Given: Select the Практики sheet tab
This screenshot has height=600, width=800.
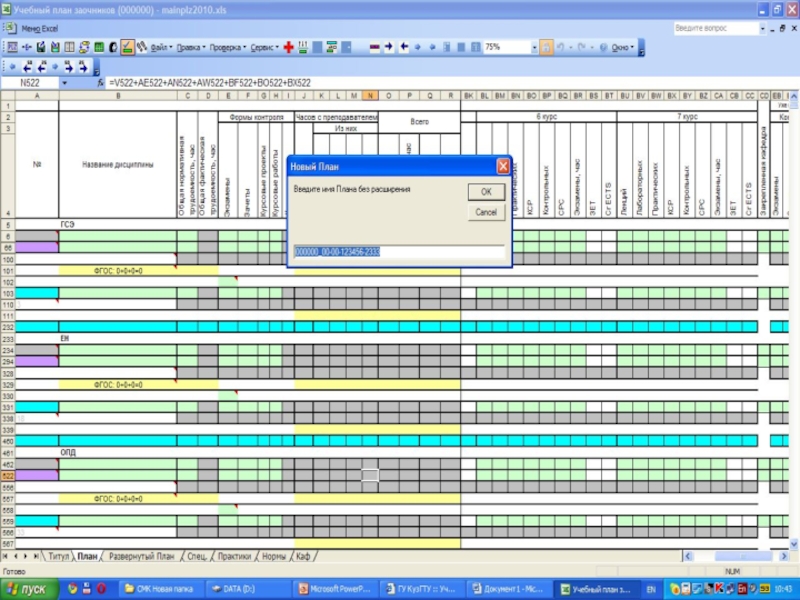Looking at the screenshot, I should 234,556.
